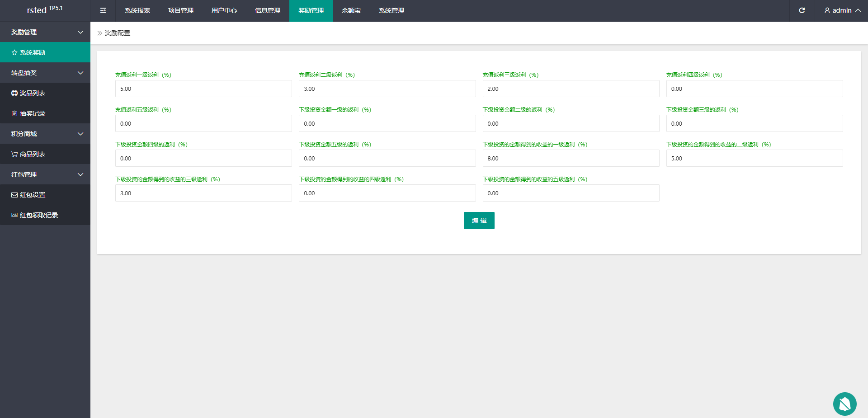868x418 pixels.
Task: Click the refresh icon in top bar
Action: pos(802,10)
